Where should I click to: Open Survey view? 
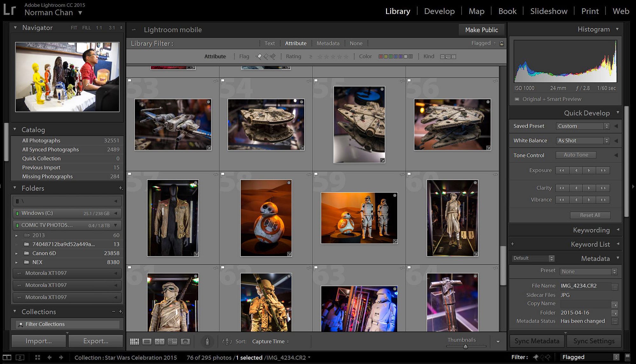tap(172, 341)
